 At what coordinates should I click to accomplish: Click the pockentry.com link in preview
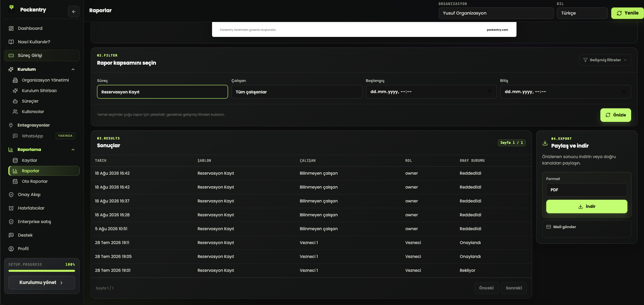click(x=497, y=30)
